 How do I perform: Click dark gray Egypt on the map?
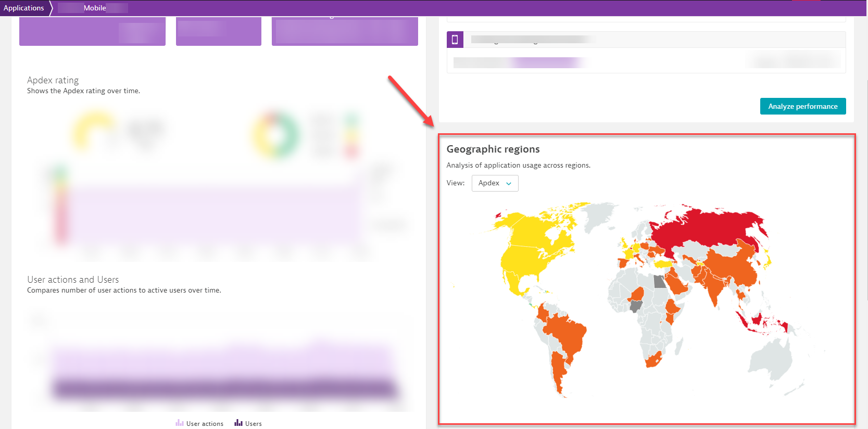(660, 282)
